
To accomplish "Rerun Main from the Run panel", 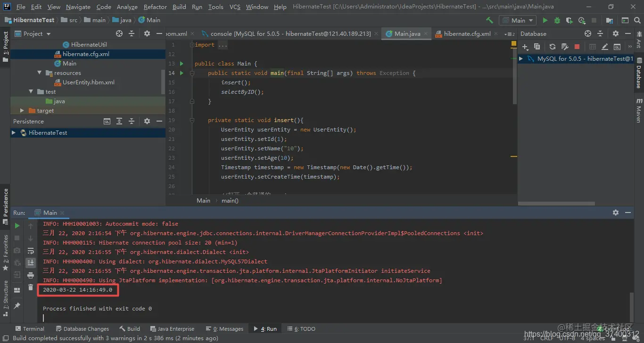I will (x=17, y=226).
